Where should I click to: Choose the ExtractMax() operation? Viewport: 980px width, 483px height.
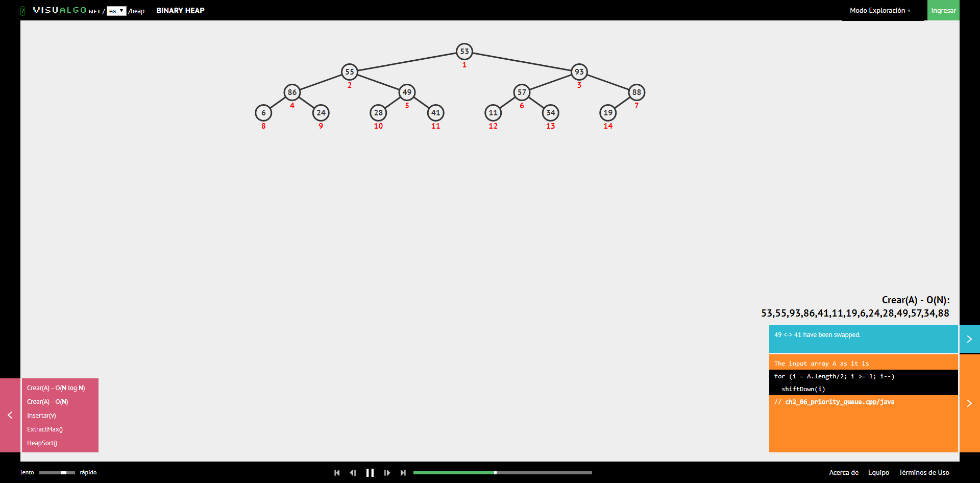[x=45, y=429]
